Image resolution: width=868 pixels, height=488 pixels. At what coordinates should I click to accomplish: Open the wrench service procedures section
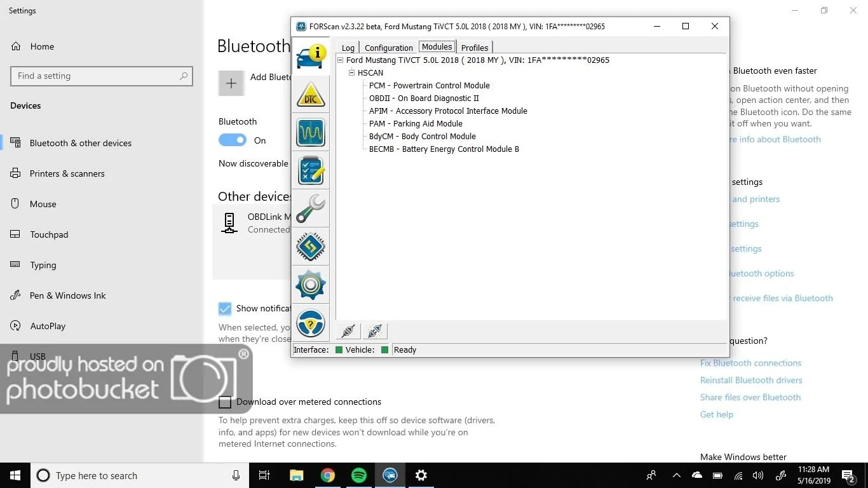[x=310, y=208]
